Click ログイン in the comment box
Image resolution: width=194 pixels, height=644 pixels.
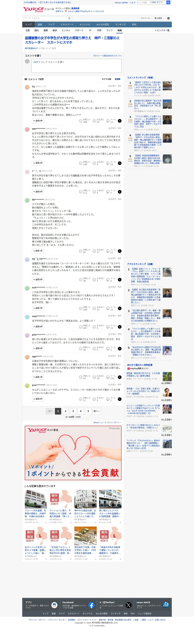[38, 62]
